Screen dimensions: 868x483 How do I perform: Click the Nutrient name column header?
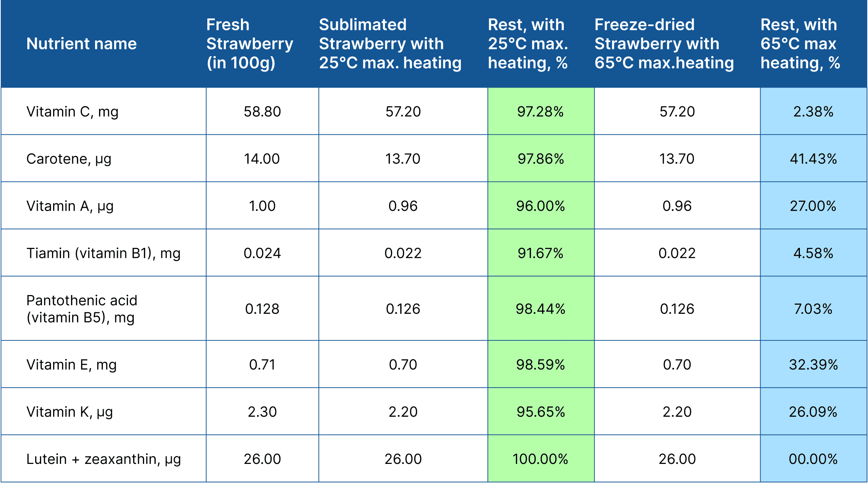(x=82, y=44)
